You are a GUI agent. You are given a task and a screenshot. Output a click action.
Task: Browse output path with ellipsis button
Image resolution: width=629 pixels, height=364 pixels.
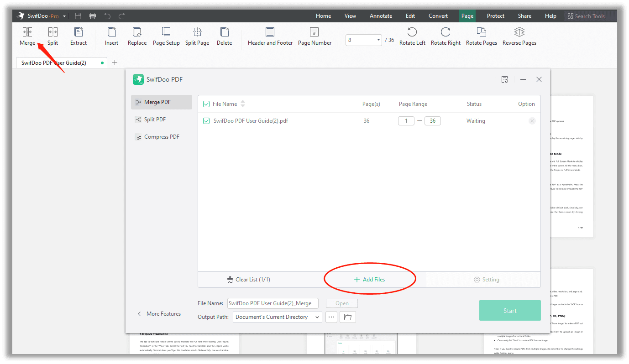[x=331, y=317]
